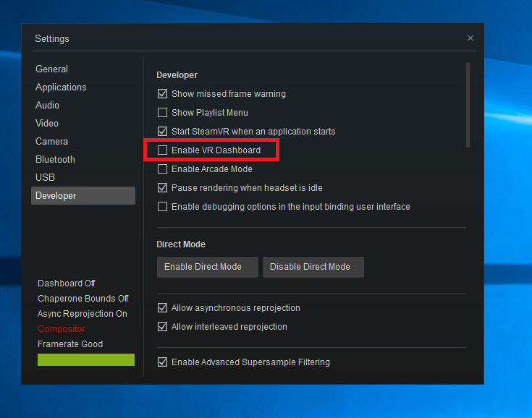This screenshot has width=532, height=418.
Task: Open the Audio settings section
Action: tap(48, 106)
